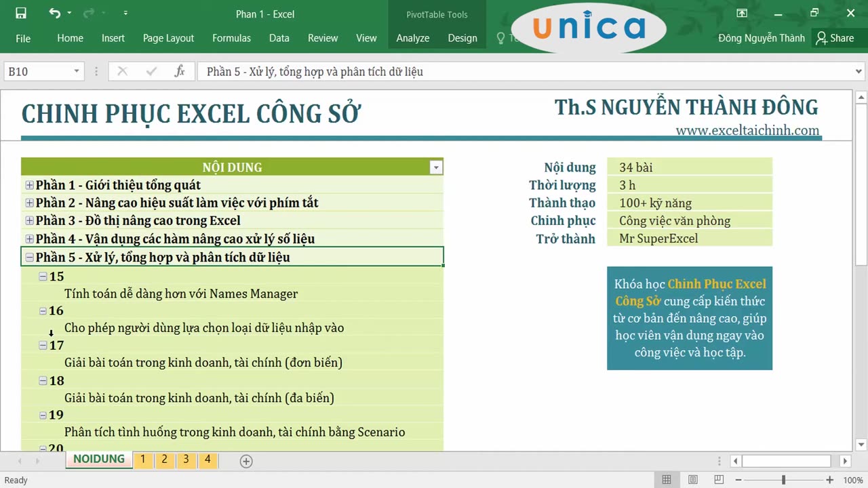868x488 pixels.
Task: Switch to sheet tab 4
Action: 208,459
